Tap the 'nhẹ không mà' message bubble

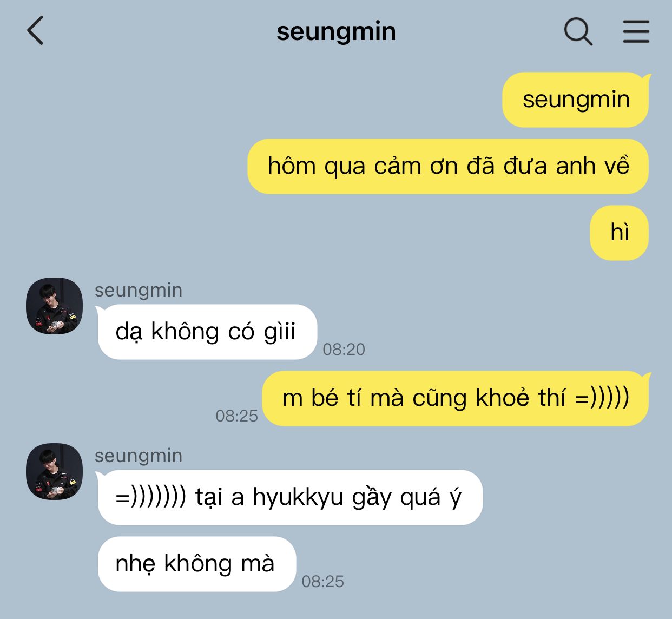[x=197, y=564]
